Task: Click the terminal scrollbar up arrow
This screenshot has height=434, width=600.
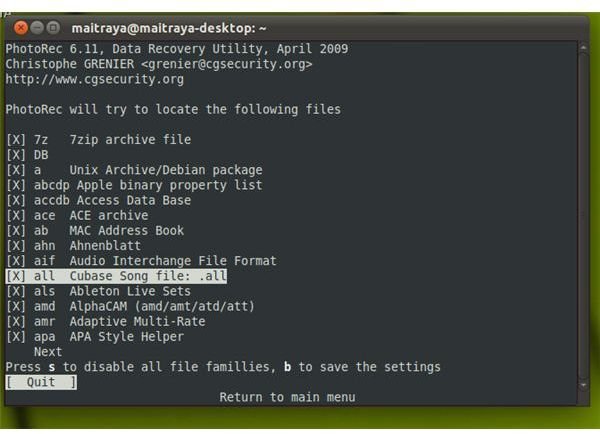Action: (583, 48)
